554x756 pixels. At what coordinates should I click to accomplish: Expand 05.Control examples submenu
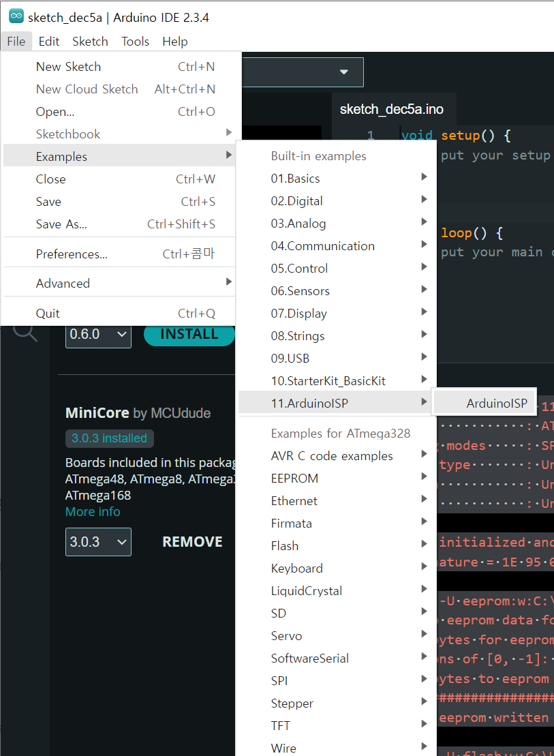click(337, 268)
